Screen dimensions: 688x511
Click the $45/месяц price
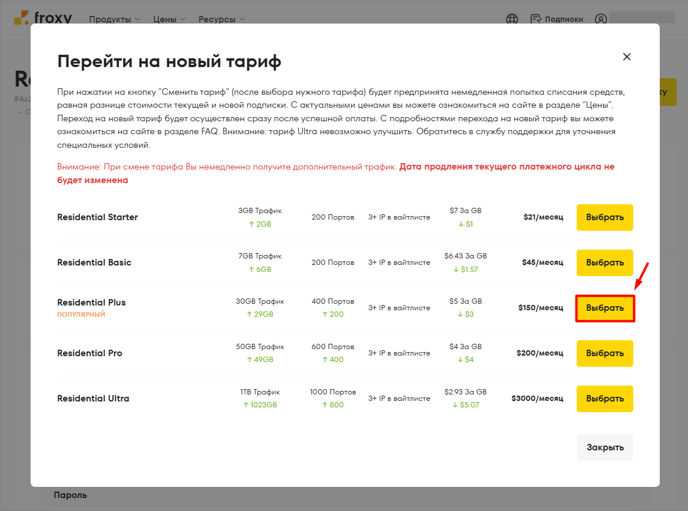(x=542, y=262)
